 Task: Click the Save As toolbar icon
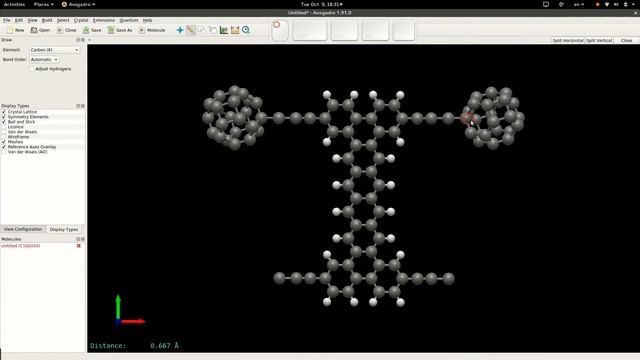coord(111,30)
